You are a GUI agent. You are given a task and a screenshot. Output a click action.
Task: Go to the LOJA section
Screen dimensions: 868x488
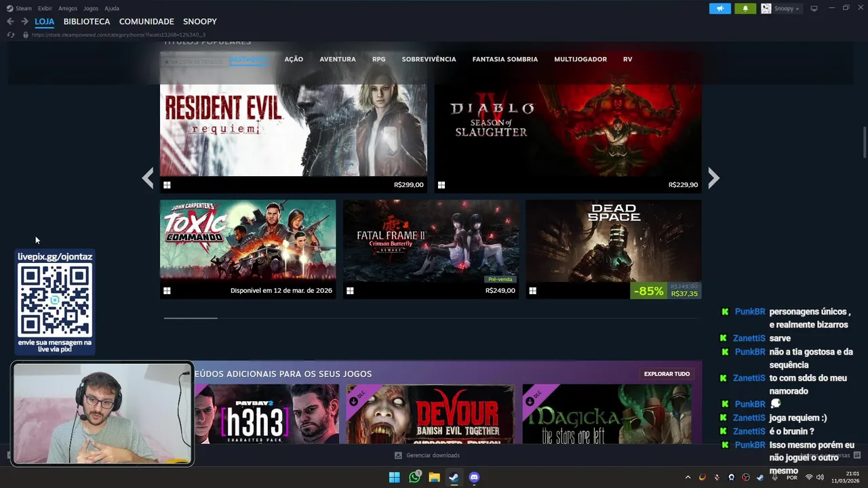45,22
